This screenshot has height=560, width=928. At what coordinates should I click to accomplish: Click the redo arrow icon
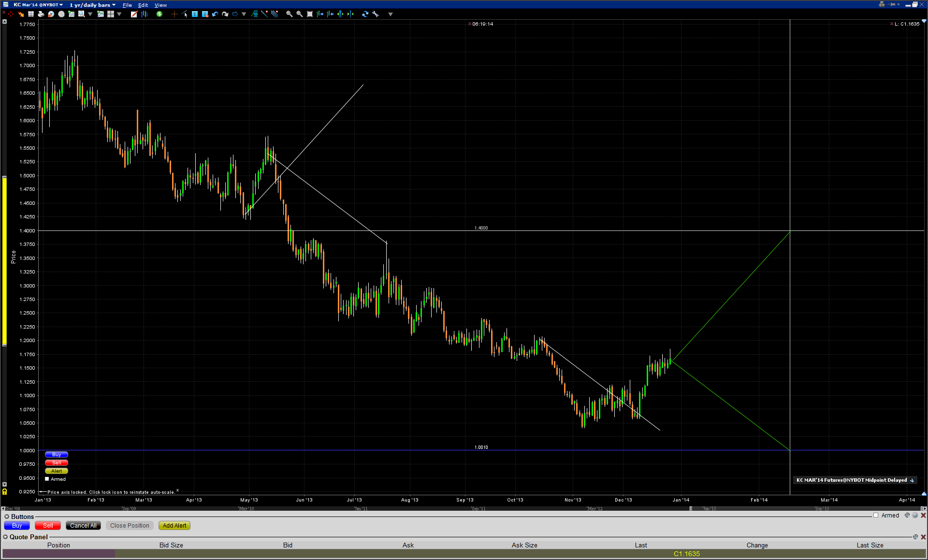pos(225,14)
